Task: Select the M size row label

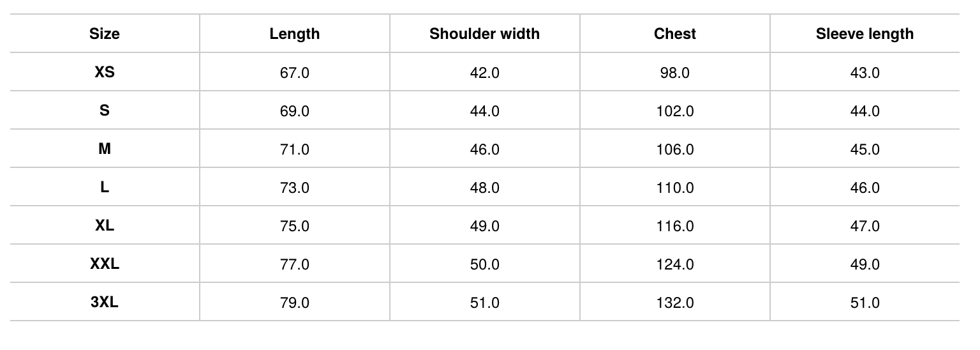Action: click(x=105, y=149)
